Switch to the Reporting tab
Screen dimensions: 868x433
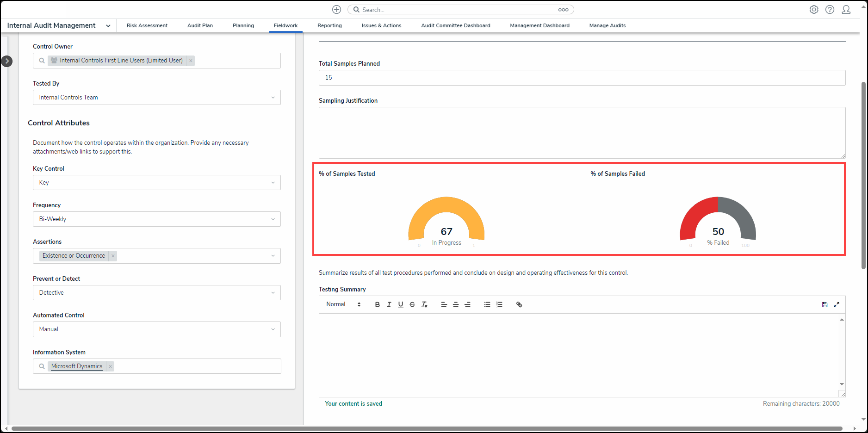pyautogui.click(x=329, y=26)
